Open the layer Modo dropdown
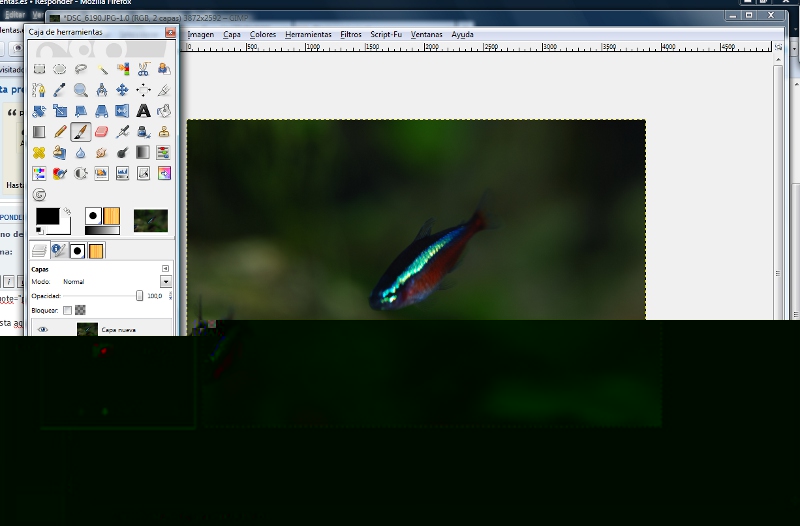Screen dimensions: 800x526 166,282
